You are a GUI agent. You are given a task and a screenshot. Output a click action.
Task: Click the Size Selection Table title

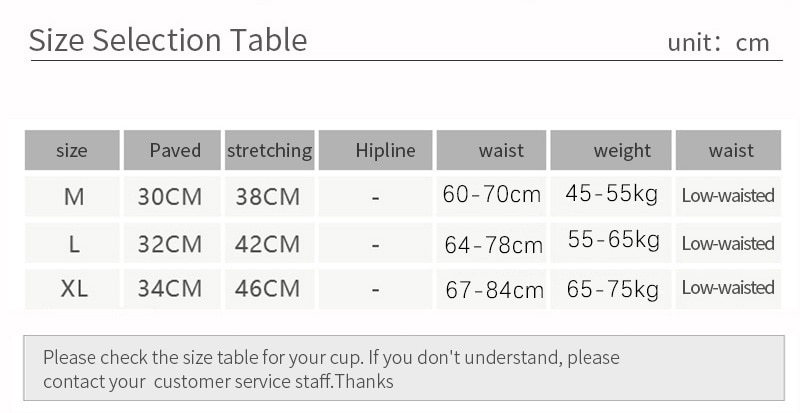[x=168, y=40]
